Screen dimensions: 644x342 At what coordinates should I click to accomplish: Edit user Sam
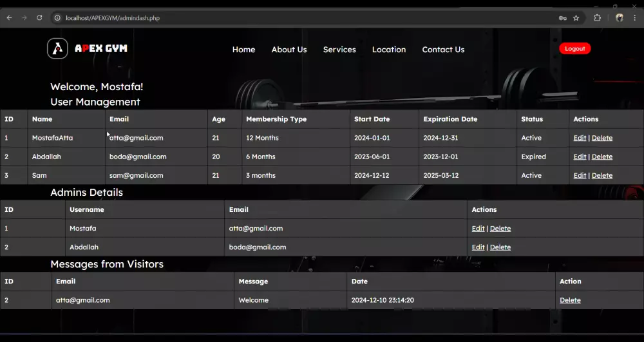coord(580,176)
